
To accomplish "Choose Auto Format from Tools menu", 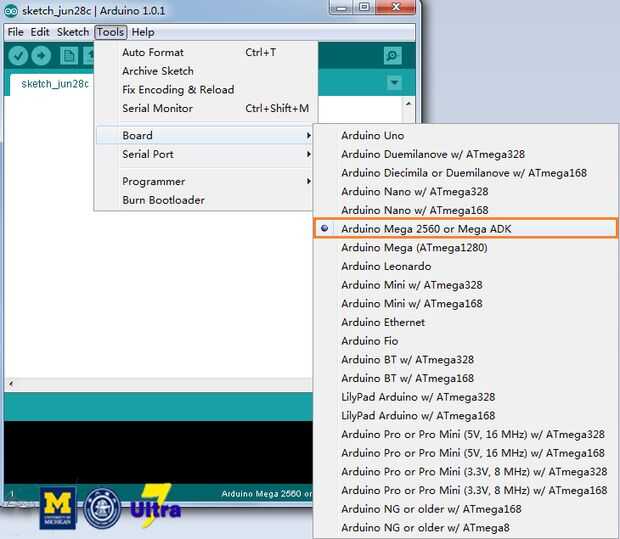I will [x=204, y=52].
